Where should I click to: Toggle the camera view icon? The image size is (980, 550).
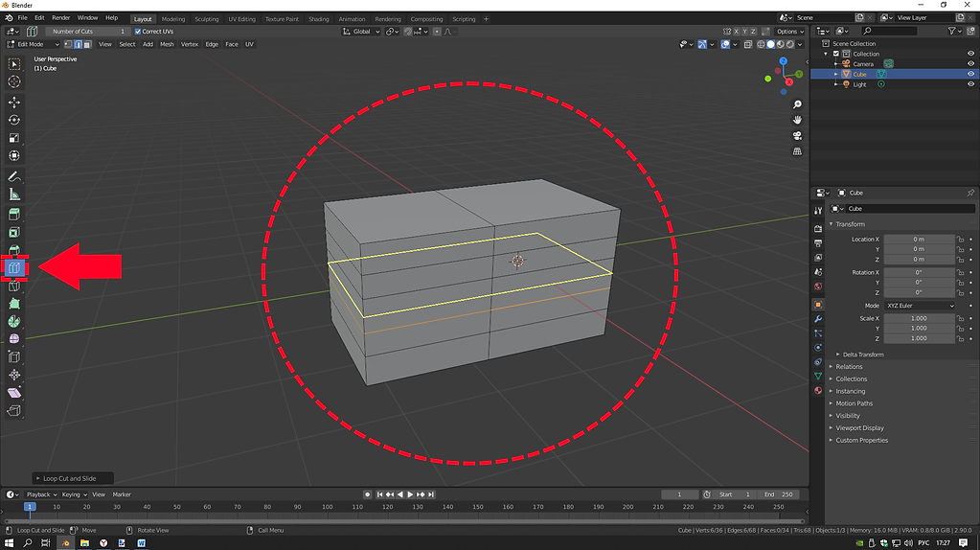[x=797, y=136]
